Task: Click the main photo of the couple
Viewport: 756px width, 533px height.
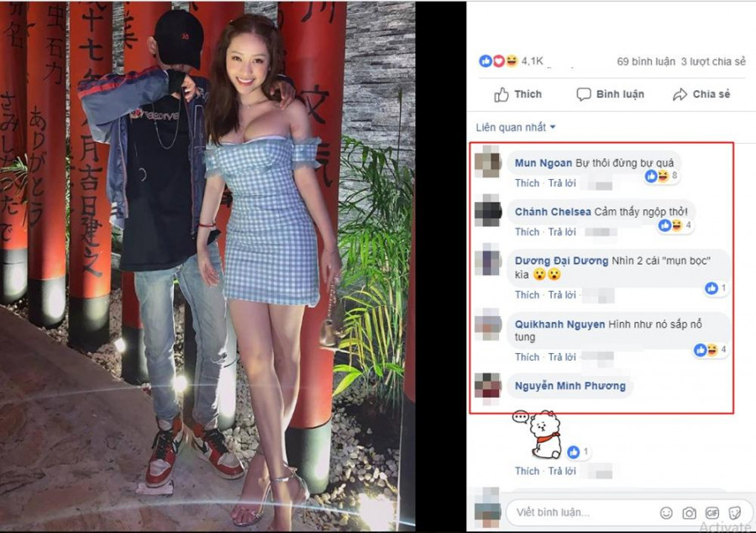Action: pos(207,266)
